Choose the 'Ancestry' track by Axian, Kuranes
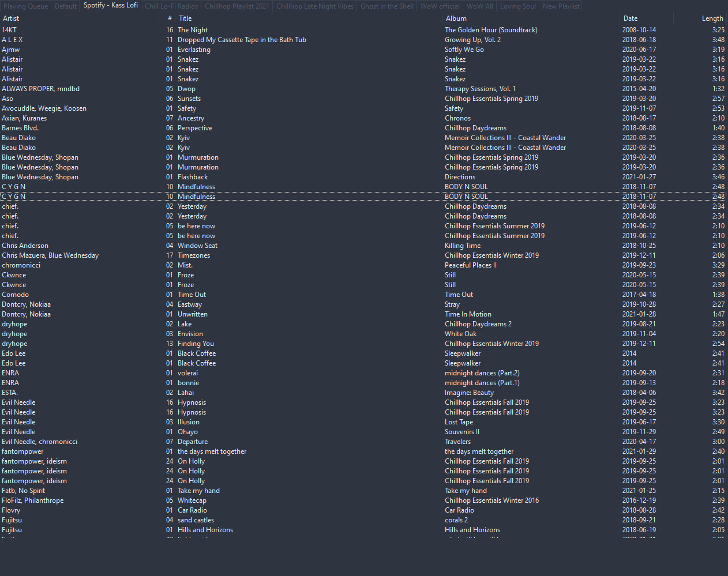This screenshot has width=728, height=576. 191,118
